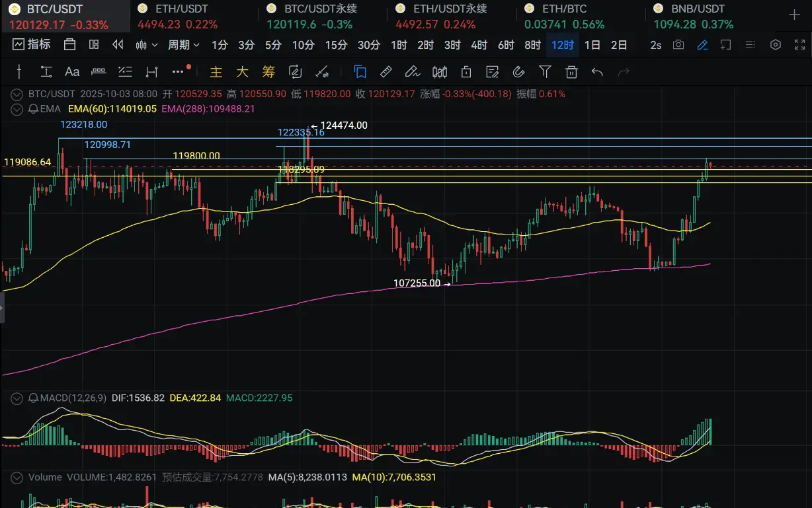Toggle the blue pencil drawing mode
The width and height of the screenshot is (812, 508).
click(702, 45)
